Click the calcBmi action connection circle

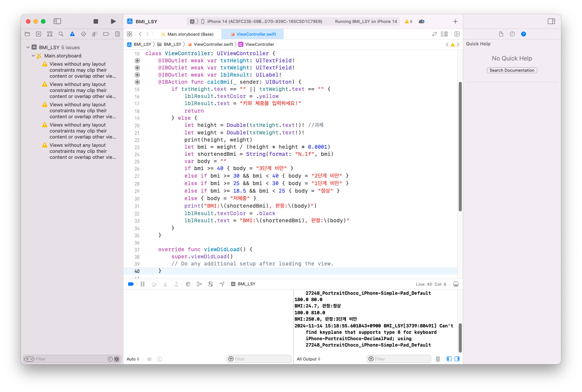click(x=137, y=82)
